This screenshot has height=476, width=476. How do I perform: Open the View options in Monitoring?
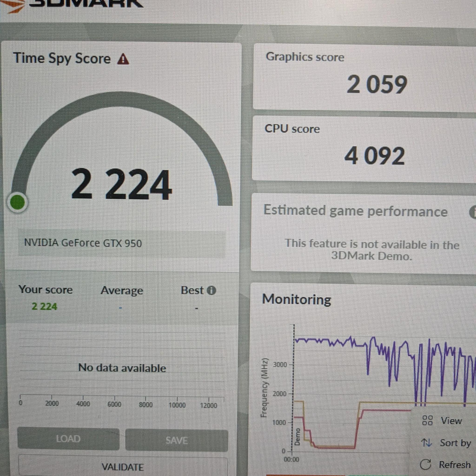coord(442,420)
